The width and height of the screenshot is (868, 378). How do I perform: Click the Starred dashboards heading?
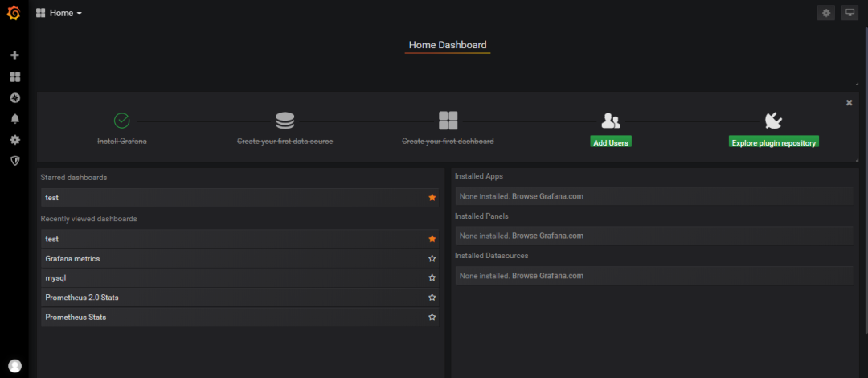74,178
